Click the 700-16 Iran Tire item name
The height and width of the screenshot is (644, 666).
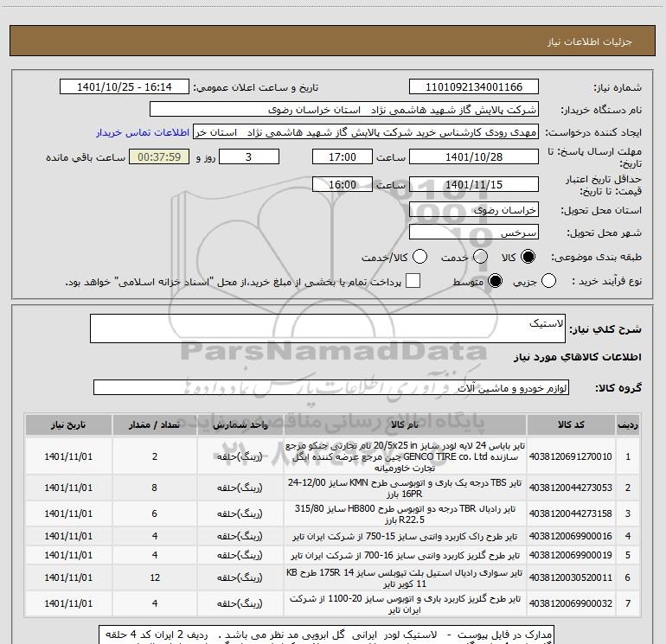[405, 556]
